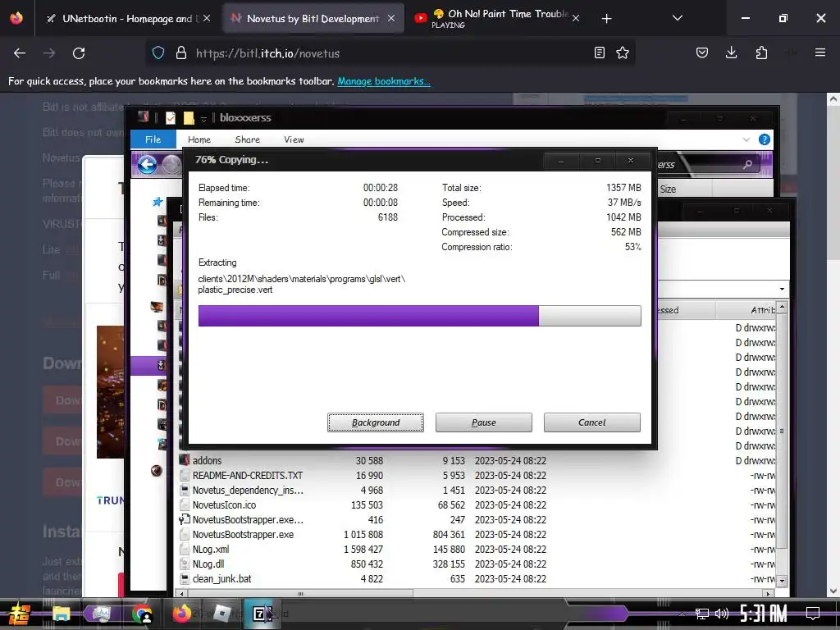Click the volume speaker tray icon
840x630 pixels.
pos(722,614)
